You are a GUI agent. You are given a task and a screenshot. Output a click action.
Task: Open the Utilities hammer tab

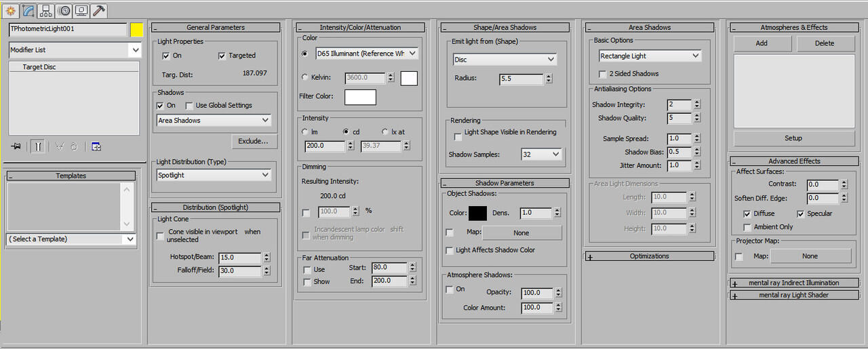click(99, 10)
